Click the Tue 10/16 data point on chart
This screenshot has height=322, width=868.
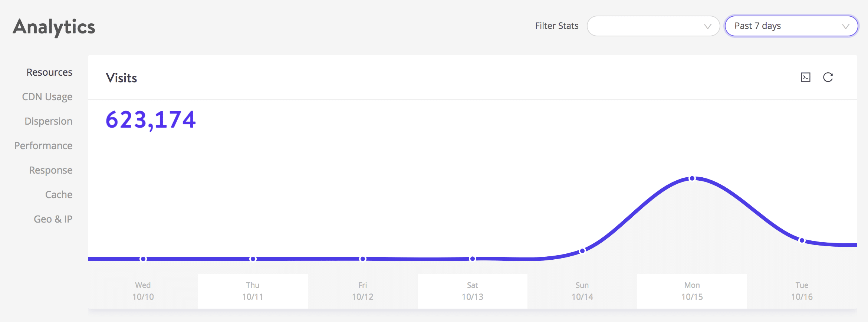tap(802, 241)
